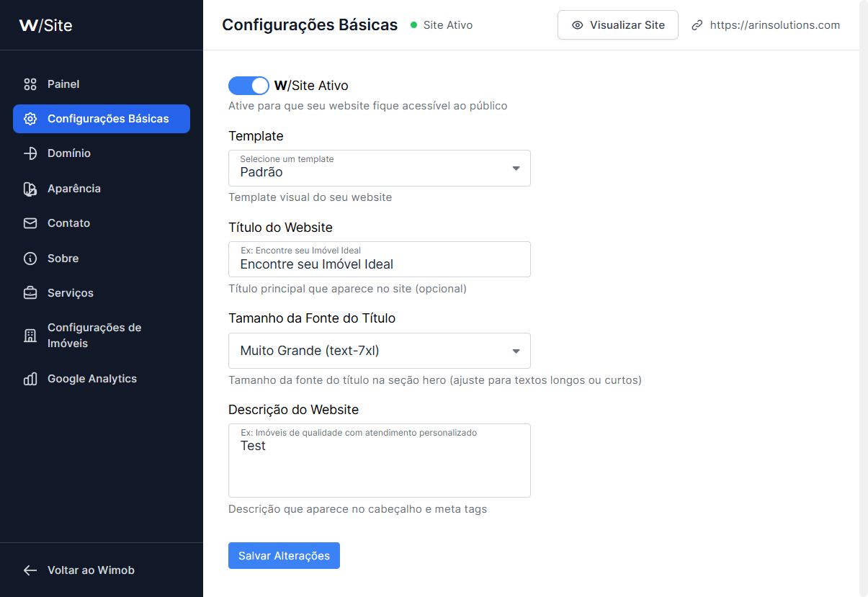
Task: Click the Sobre info icon
Action: pos(30,259)
